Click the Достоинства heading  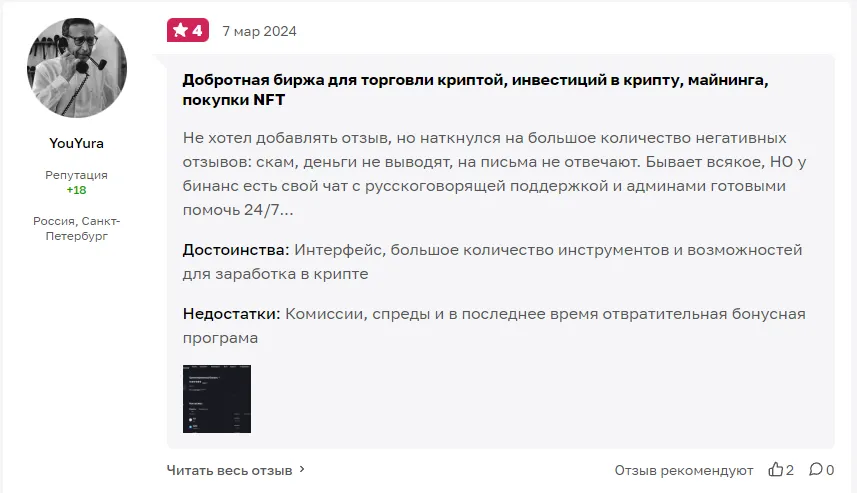click(x=236, y=250)
